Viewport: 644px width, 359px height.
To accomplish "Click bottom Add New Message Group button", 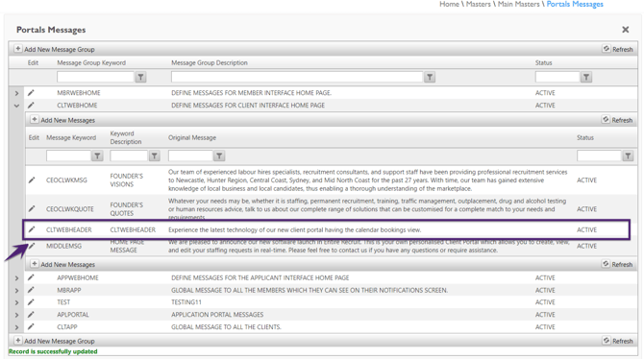I will (x=55, y=341).
